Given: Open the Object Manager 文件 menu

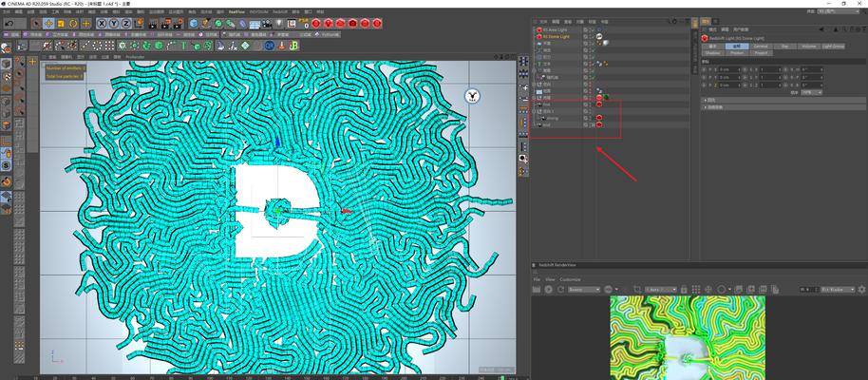Looking at the screenshot, I should (x=543, y=22).
